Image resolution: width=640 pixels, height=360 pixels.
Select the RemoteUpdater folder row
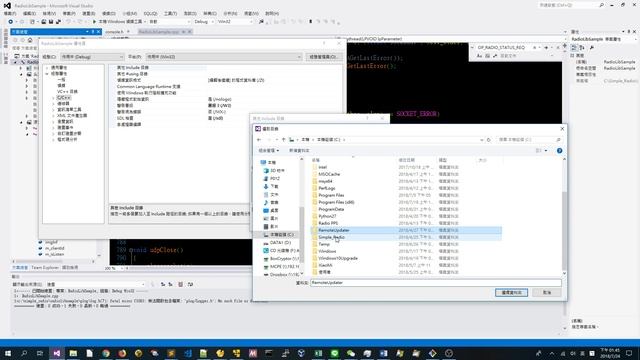406,230
